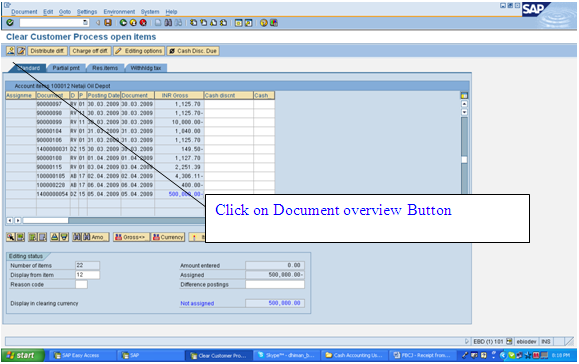
Task: Open the Document menu
Action: 24,12
